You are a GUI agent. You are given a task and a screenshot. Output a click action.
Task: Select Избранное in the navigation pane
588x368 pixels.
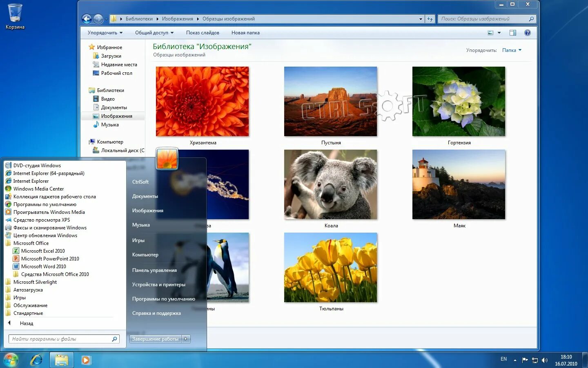coord(105,47)
